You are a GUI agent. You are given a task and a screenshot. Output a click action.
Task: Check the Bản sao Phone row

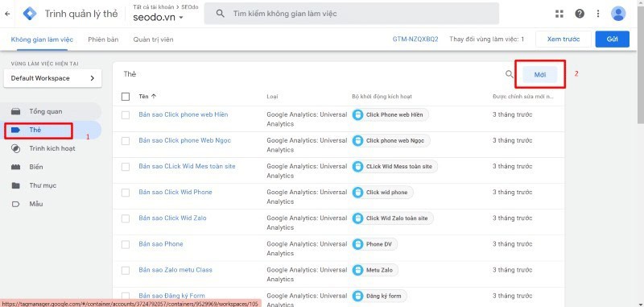[126, 244]
